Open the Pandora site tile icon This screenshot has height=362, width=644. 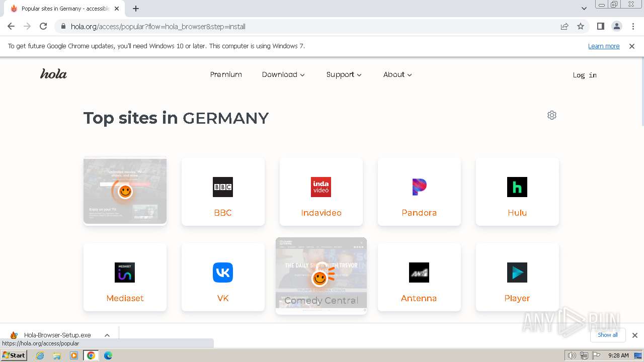(419, 187)
